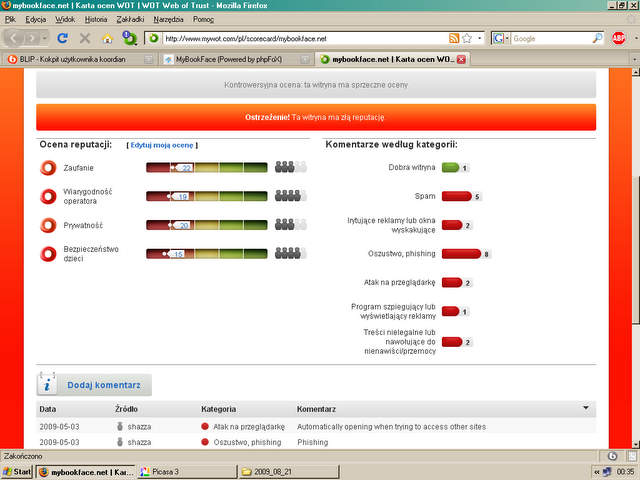The image size is (640, 480).
Task: Open the search engine selector dropdown
Action: pos(500,38)
